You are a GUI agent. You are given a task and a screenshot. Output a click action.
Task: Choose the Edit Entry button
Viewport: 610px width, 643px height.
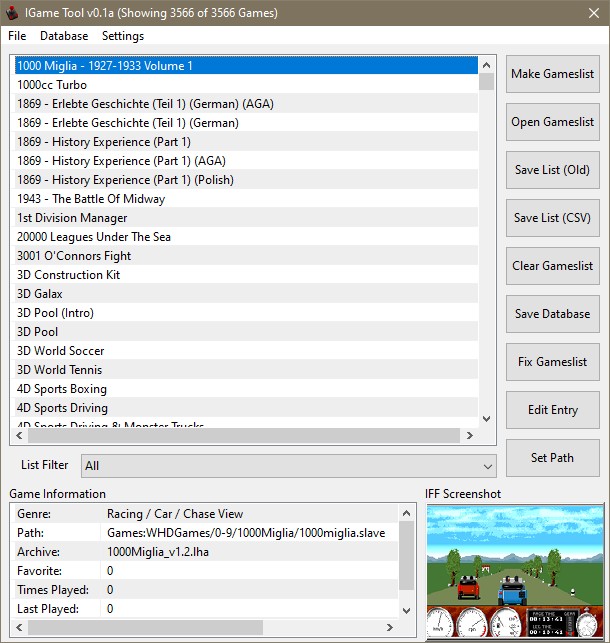pyautogui.click(x=552, y=410)
